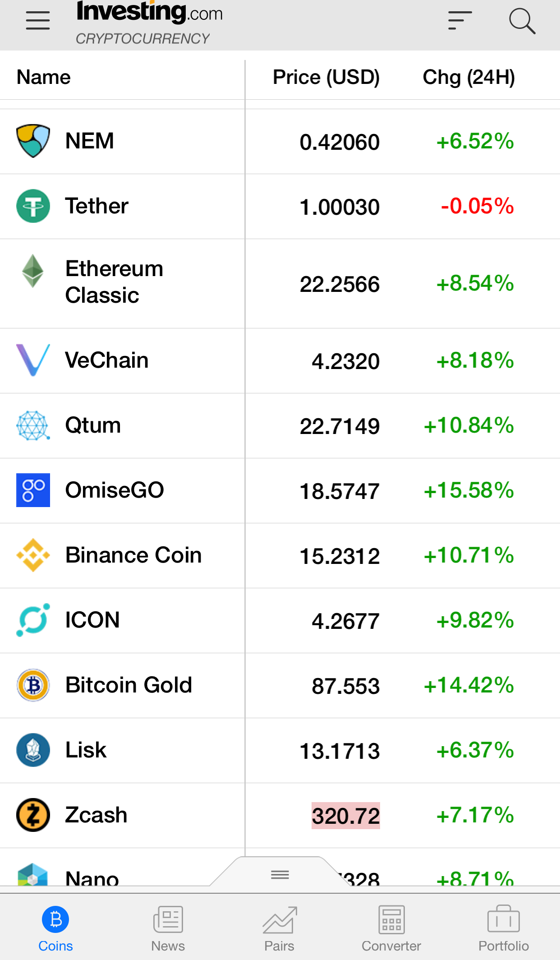The width and height of the screenshot is (560, 960).
Task: Expand the bottom pull-up drawer handle
Action: [x=280, y=875]
